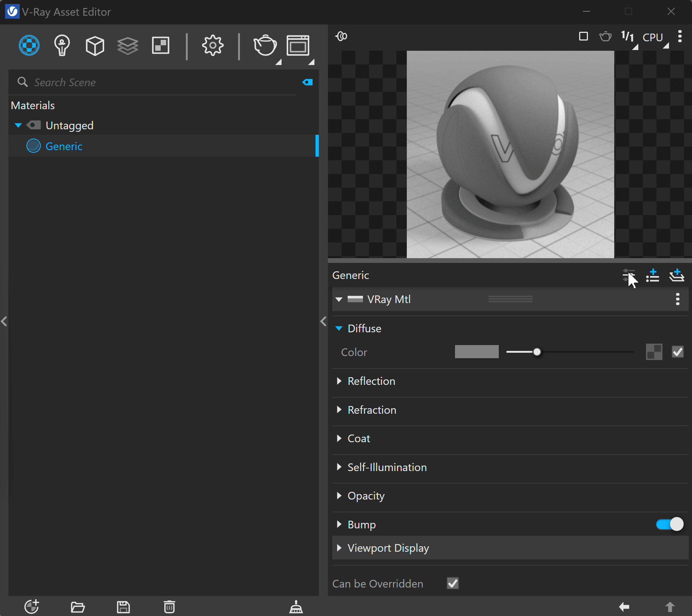Open the Geometry category cube icon

click(95, 46)
